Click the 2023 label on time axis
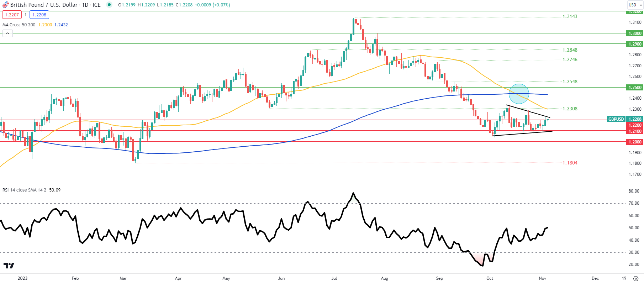This screenshot has height=283, width=644. [22, 278]
